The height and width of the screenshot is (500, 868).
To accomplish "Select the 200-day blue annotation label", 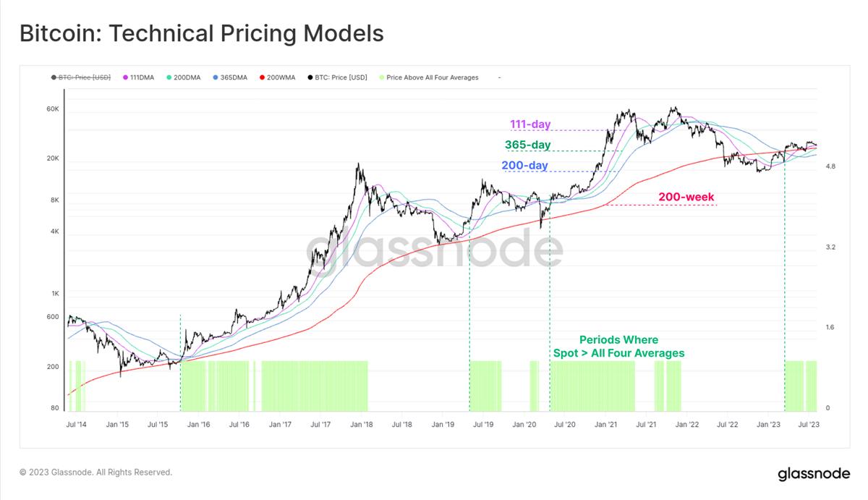I will (524, 166).
